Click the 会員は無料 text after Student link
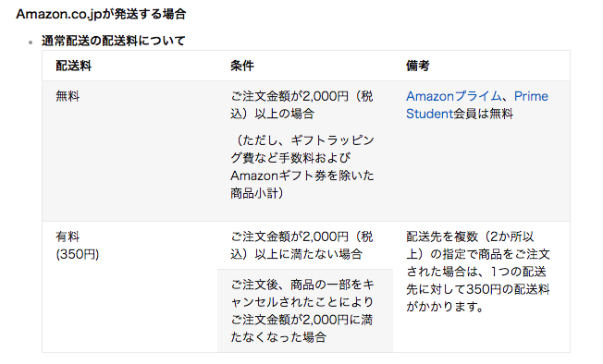 484,114
